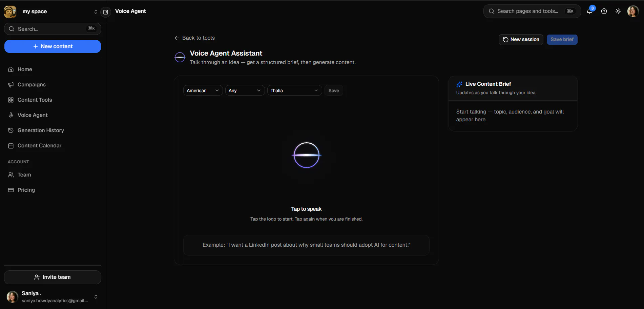Open the Pricing page
644x309 pixels.
(x=53, y=190)
